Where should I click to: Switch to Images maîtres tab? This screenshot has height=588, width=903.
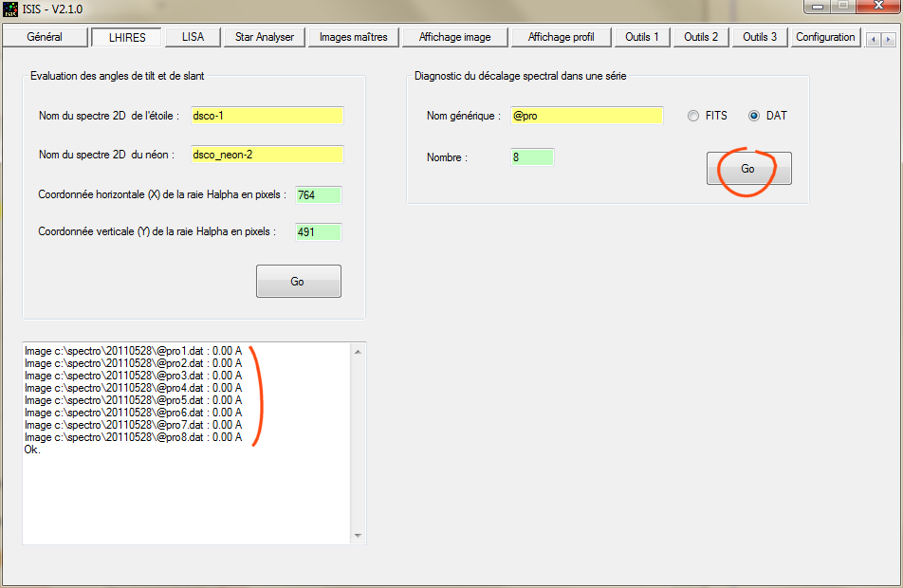pos(353,37)
